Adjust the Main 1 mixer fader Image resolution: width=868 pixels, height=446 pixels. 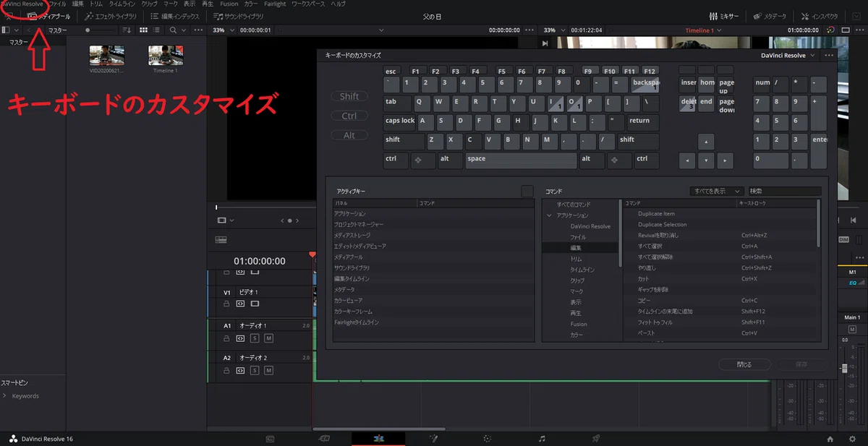(844, 368)
